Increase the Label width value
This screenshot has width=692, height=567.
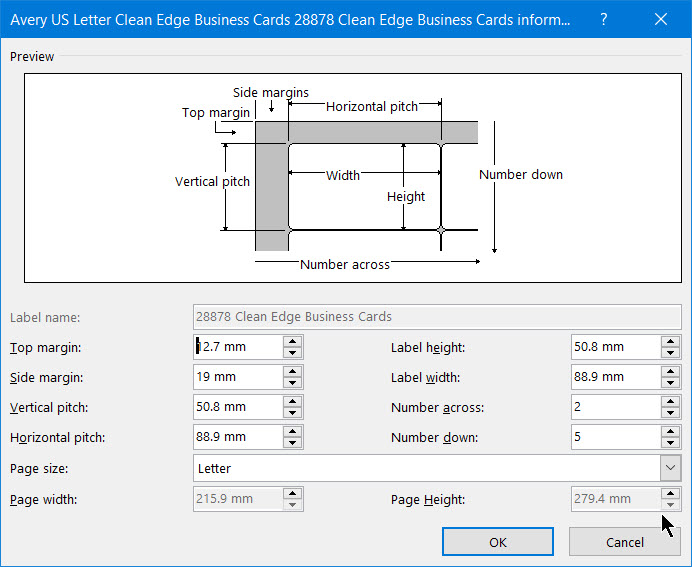pyautogui.click(x=670, y=371)
